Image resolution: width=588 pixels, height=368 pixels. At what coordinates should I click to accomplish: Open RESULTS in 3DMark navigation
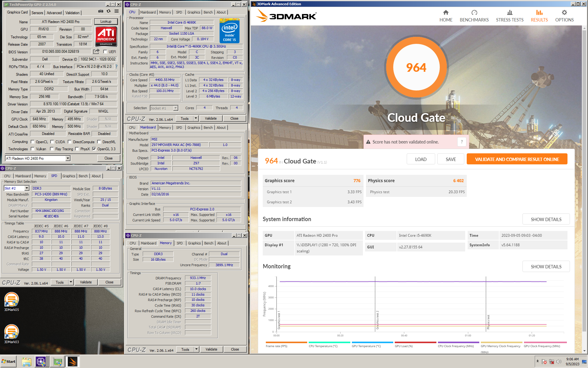pyautogui.click(x=539, y=16)
